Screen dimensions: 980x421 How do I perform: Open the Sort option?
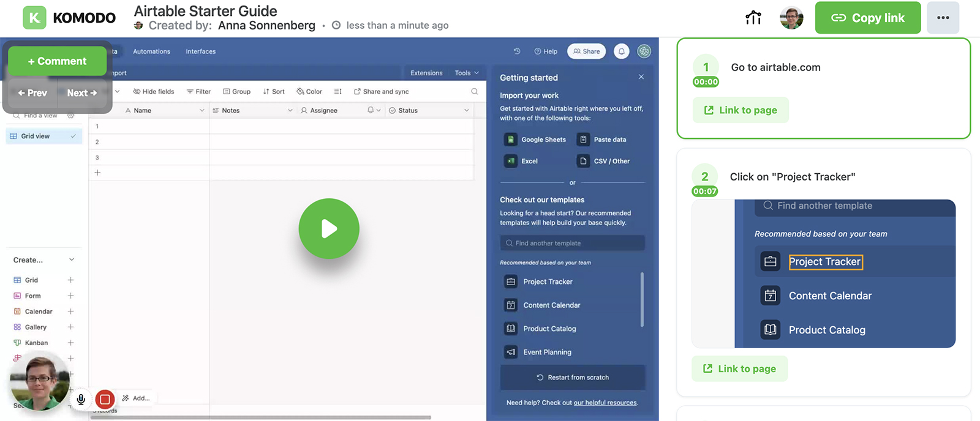(x=274, y=92)
